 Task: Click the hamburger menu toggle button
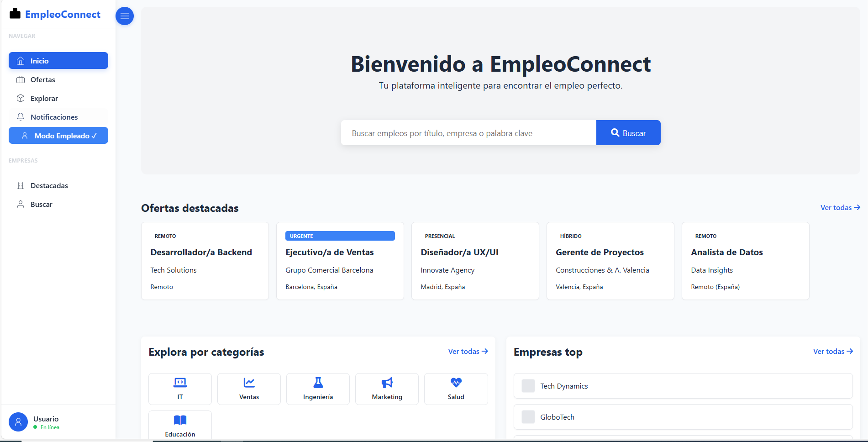[125, 16]
